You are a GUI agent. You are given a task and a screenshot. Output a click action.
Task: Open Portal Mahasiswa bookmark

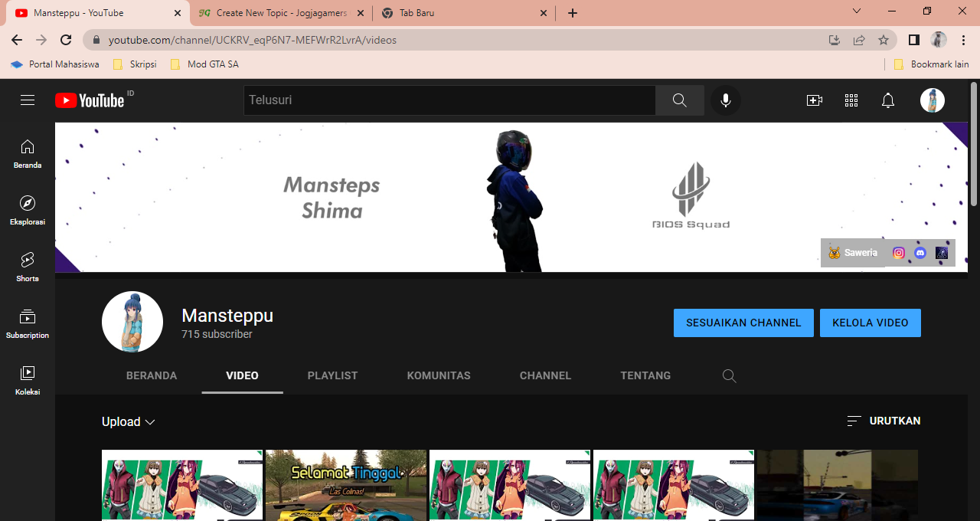pyautogui.click(x=55, y=64)
